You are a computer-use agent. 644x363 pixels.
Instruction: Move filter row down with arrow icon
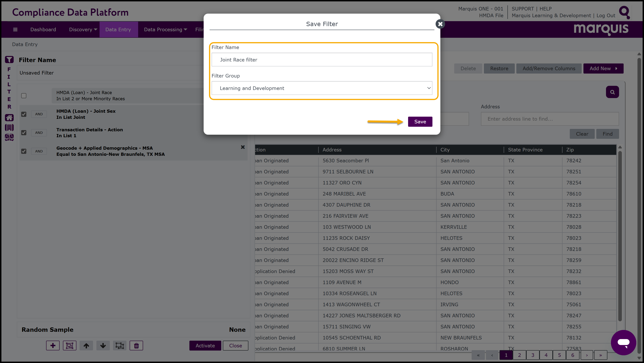[103, 346]
